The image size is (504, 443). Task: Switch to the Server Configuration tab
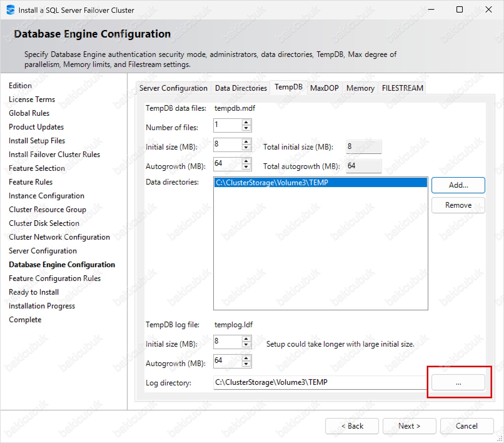point(173,88)
